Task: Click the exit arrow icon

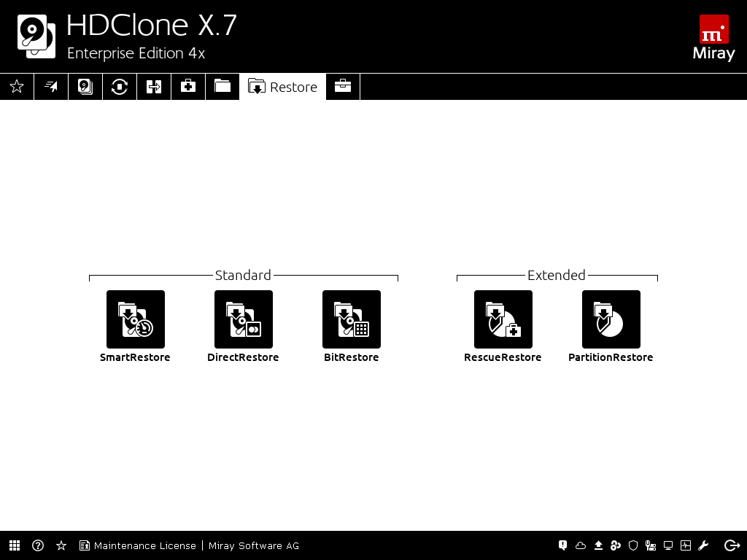Action: [x=732, y=545]
